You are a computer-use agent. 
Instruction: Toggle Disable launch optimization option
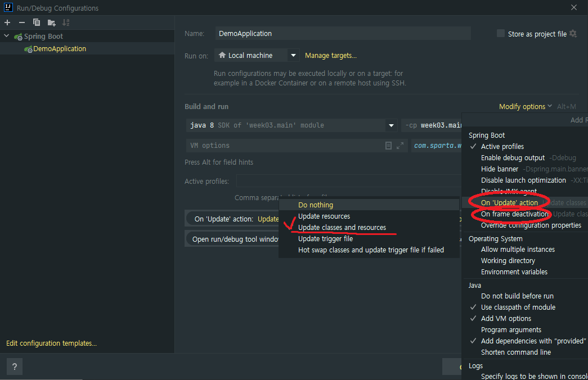[x=525, y=180]
